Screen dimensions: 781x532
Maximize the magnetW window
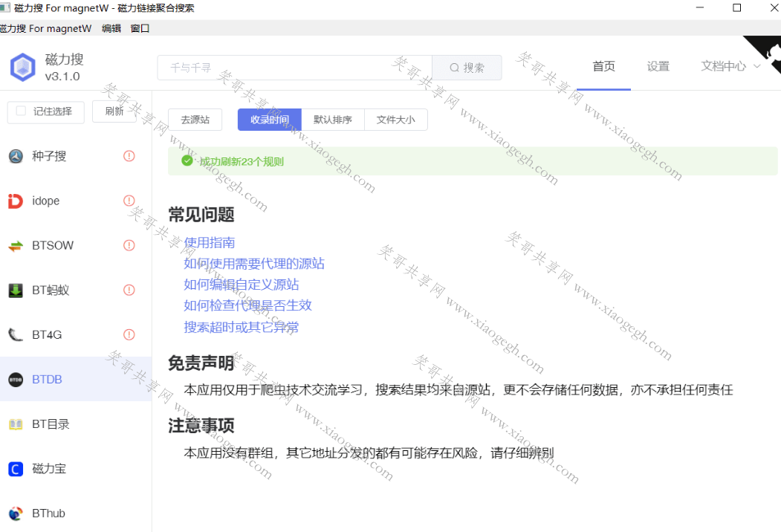point(736,8)
